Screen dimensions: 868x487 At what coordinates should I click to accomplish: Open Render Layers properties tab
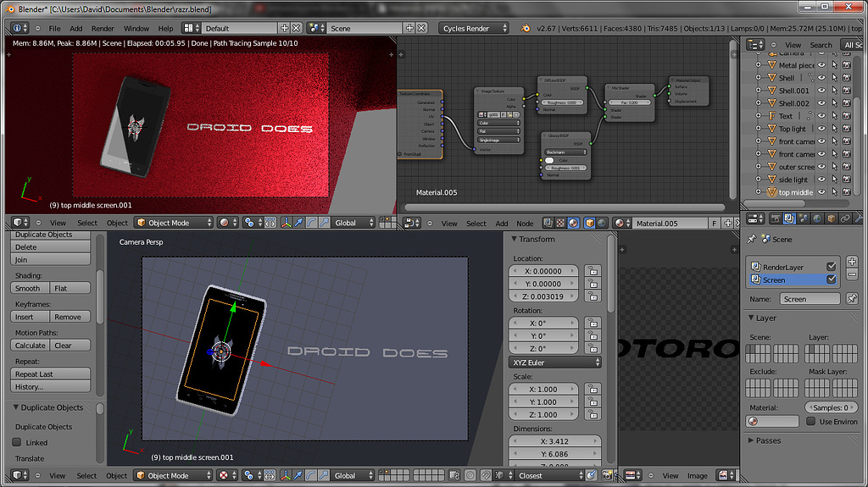click(789, 219)
